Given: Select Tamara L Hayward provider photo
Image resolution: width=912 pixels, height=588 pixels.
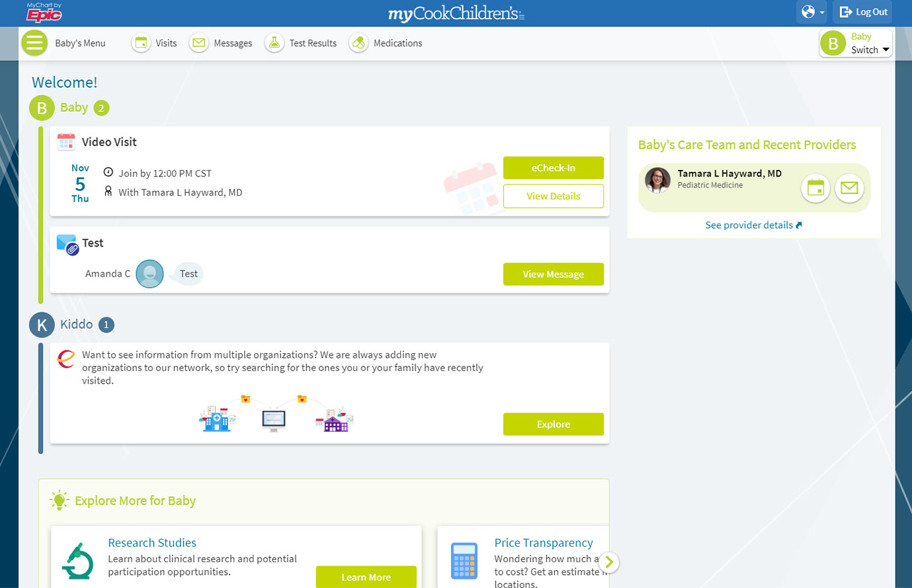Looking at the screenshot, I should click(x=657, y=180).
